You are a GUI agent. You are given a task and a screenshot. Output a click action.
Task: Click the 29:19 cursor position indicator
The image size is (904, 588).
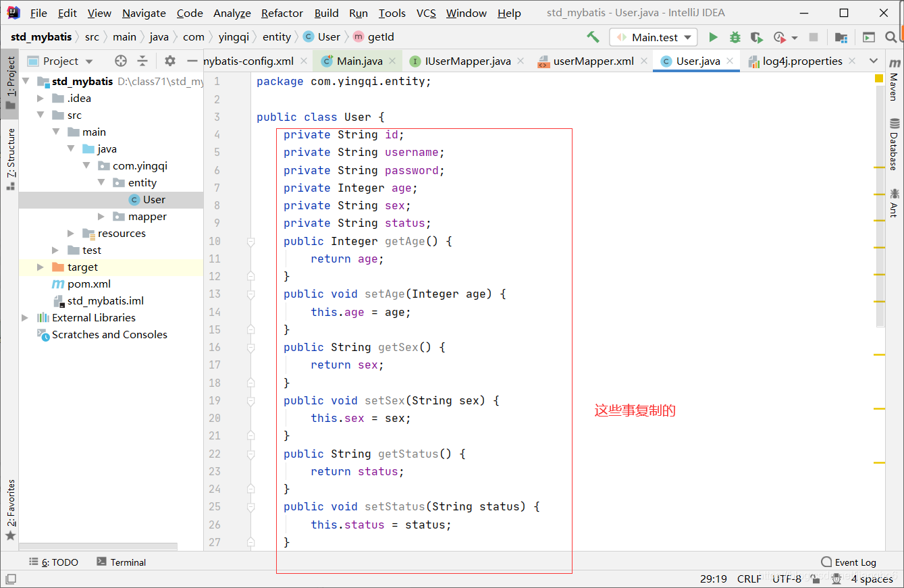(713, 579)
